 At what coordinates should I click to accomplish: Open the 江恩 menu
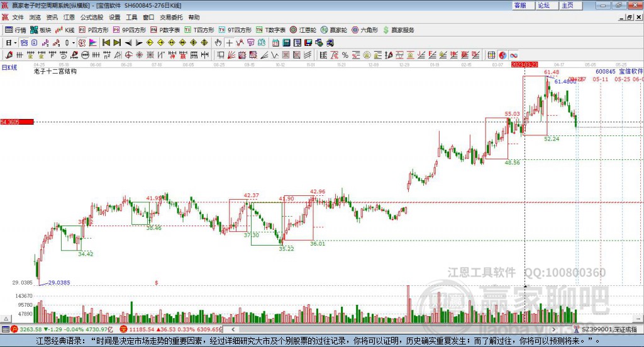(x=69, y=17)
